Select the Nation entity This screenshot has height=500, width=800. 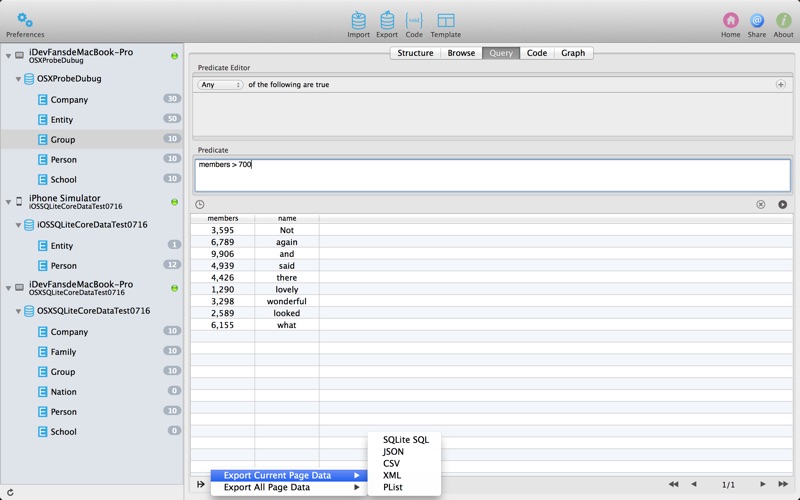pos(92,391)
